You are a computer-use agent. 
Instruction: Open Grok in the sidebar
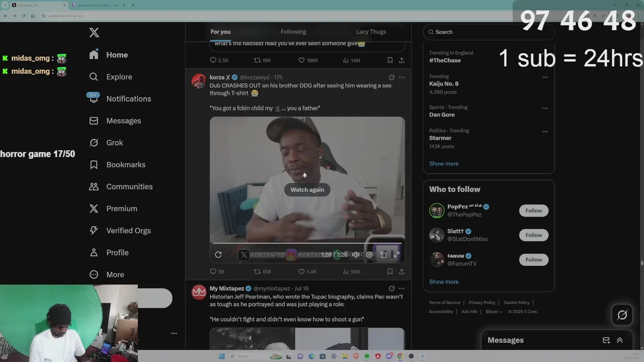pos(106,143)
